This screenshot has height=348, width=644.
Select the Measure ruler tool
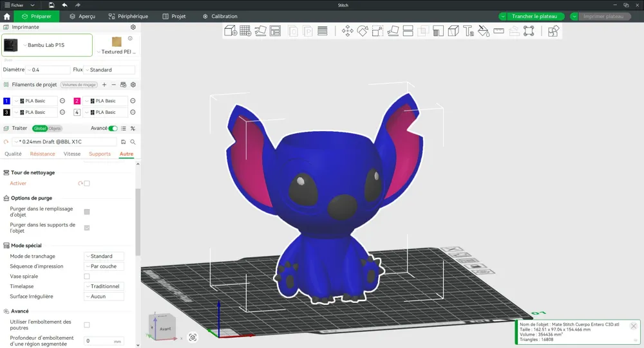[x=498, y=31]
